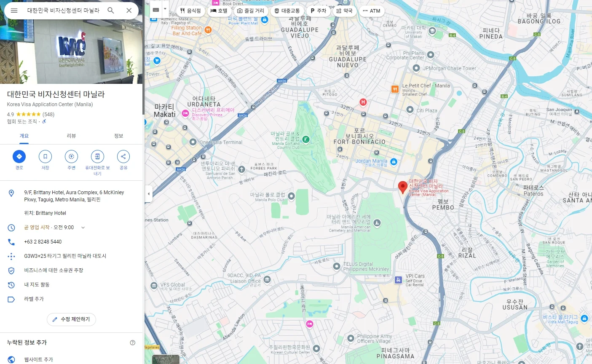Click the Manila Golf and Country Club marker
Screen dimensions: 592x364
[306, 139]
